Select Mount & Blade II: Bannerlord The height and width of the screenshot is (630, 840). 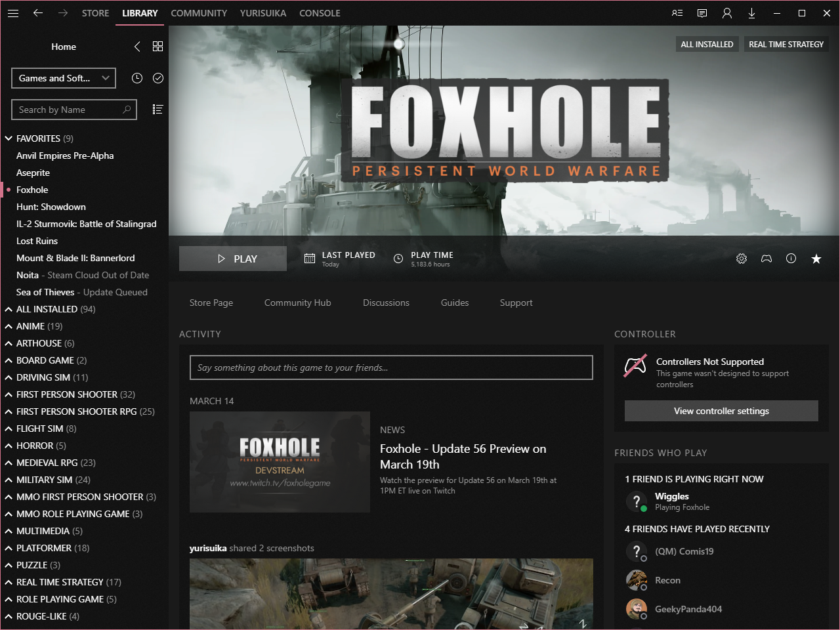(x=75, y=258)
